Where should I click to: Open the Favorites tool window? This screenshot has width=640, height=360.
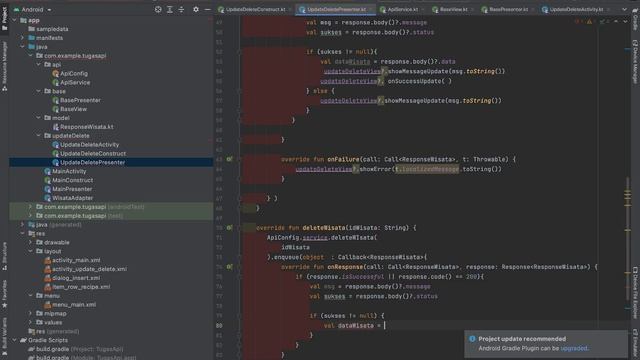point(4,294)
